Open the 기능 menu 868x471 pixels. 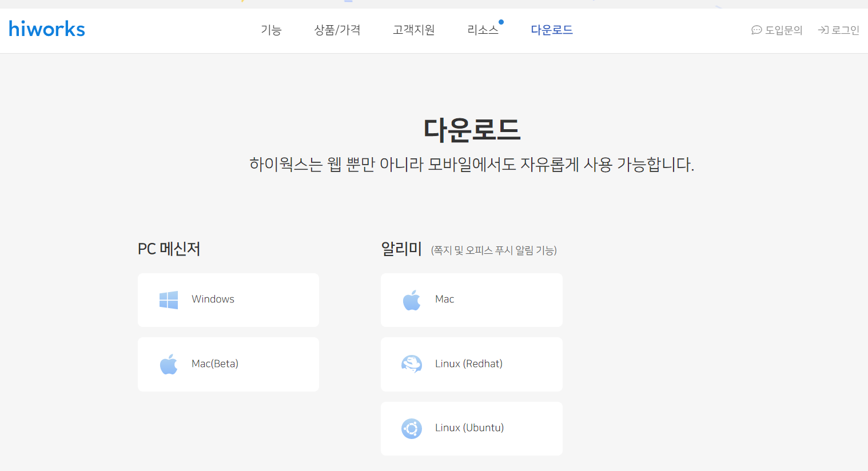[x=271, y=30]
